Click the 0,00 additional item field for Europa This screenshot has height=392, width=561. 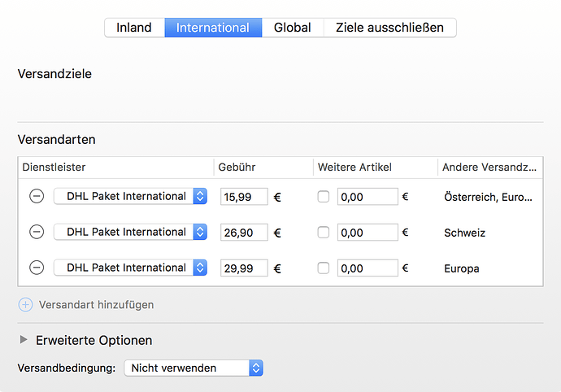pos(367,268)
